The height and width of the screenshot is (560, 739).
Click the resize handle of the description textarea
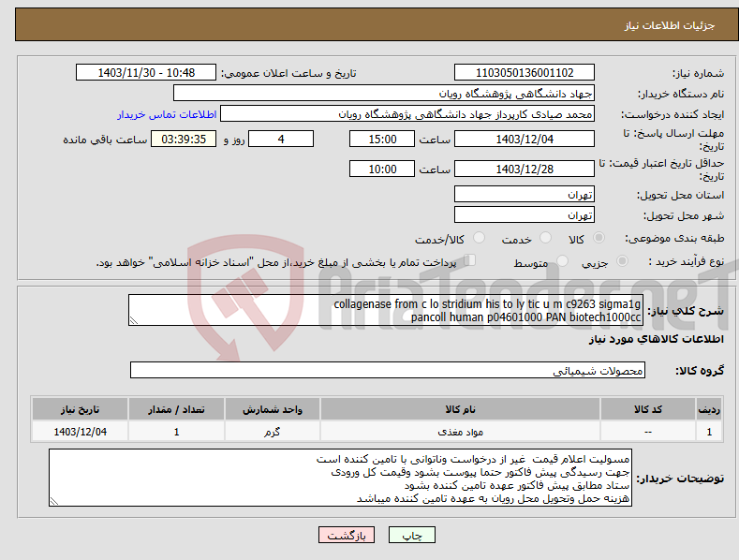coord(134,320)
